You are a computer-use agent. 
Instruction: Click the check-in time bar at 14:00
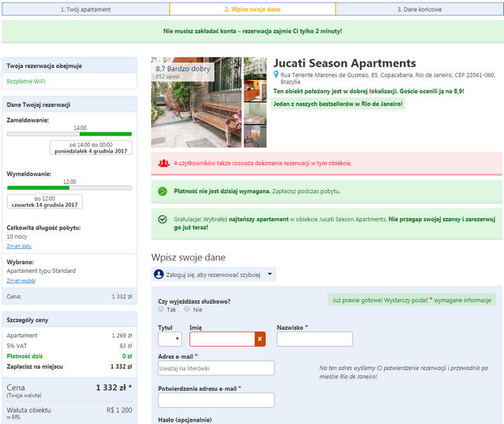[70, 134]
